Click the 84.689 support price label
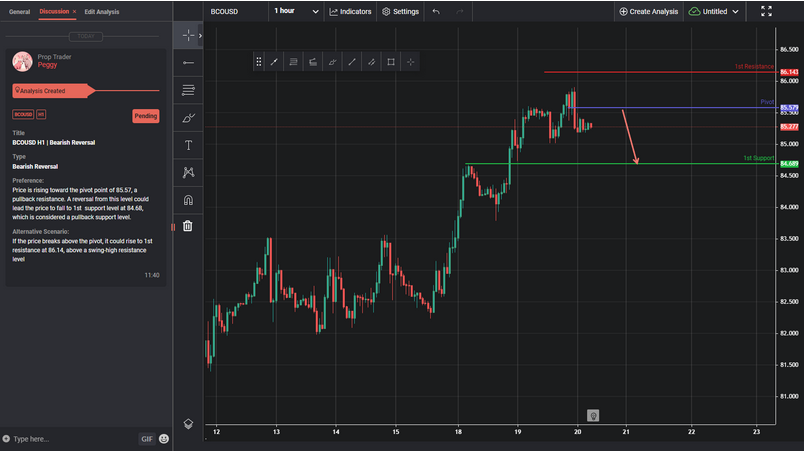 [x=789, y=164]
